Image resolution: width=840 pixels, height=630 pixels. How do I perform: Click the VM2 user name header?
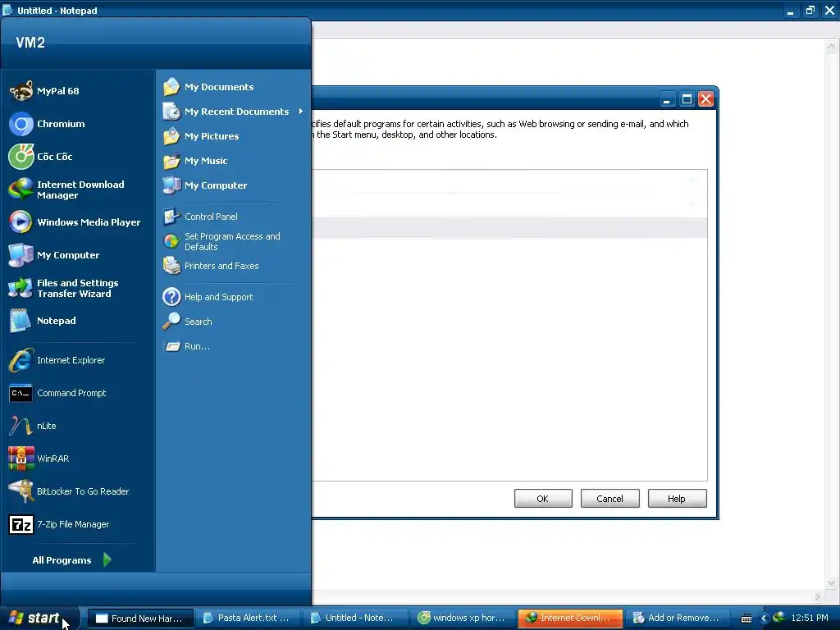pos(30,43)
